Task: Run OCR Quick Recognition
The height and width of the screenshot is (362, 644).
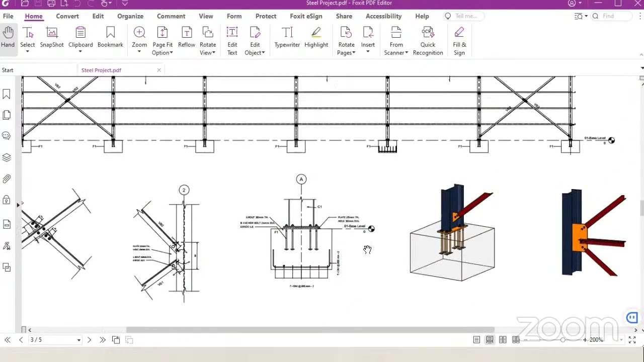Action: coord(428,40)
